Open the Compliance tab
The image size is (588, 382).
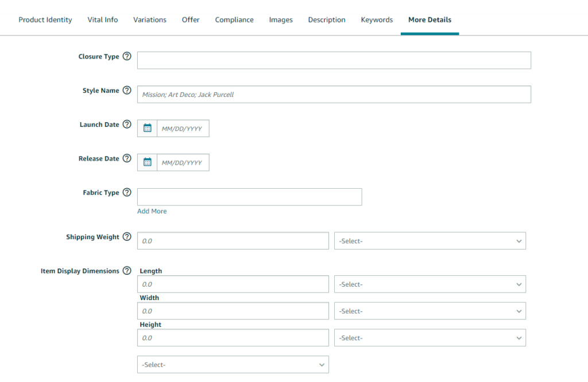pyautogui.click(x=234, y=20)
